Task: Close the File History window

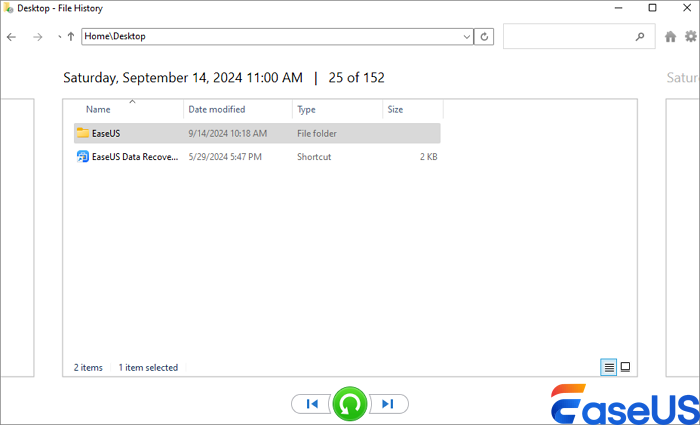Action: (x=688, y=8)
